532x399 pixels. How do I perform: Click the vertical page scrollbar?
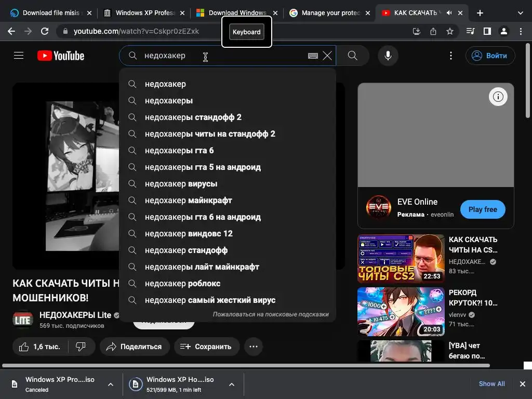pos(528,81)
